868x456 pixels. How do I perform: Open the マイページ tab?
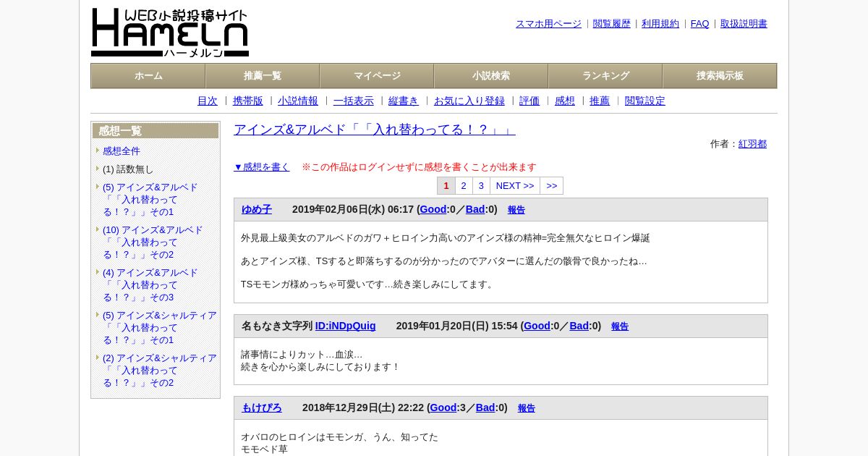377,76
